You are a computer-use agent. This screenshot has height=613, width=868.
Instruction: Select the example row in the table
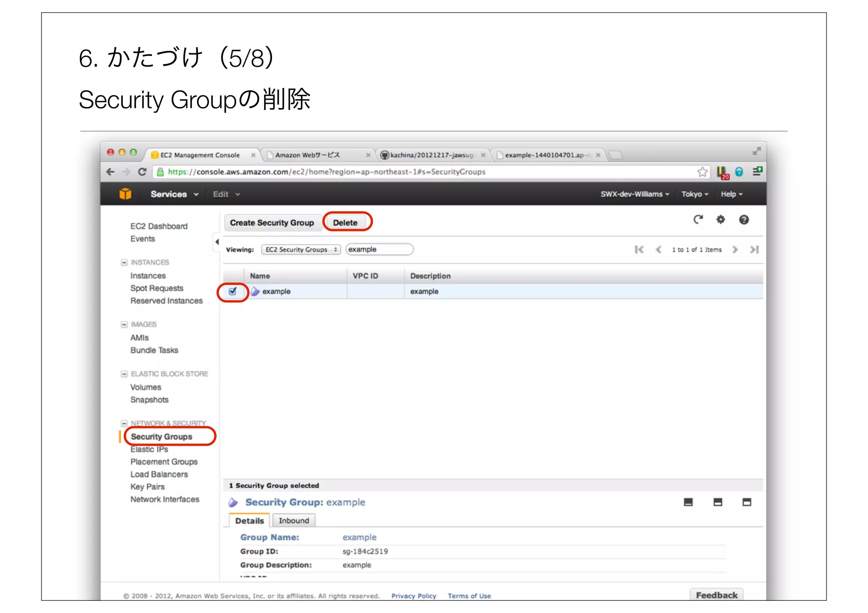pyautogui.click(x=493, y=291)
